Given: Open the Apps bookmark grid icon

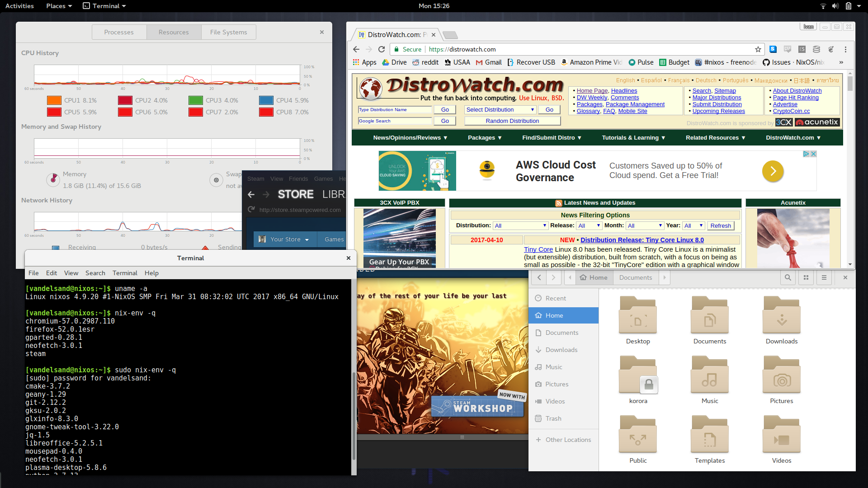Looking at the screenshot, I should (356, 62).
